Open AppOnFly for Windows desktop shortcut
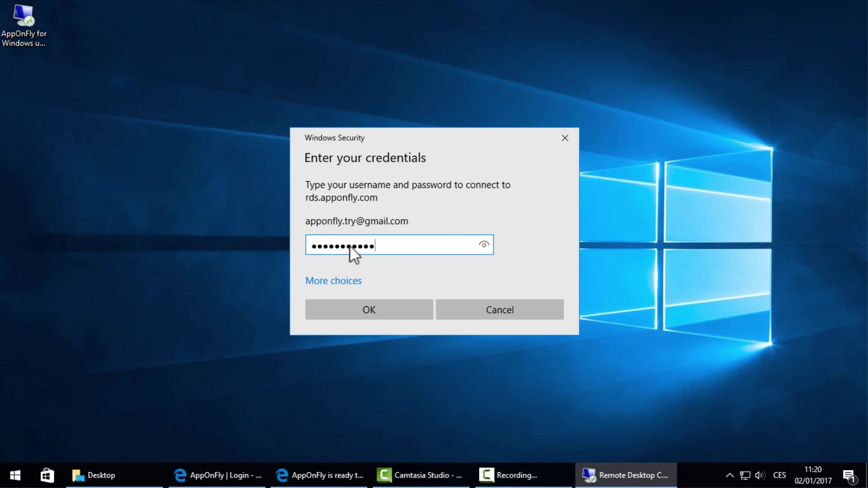Viewport: 868px width, 488px height. coord(24,25)
